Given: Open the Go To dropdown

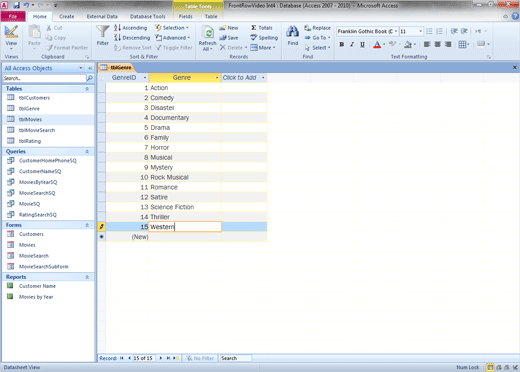Looking at the screenshot, I should pos(317,38).
